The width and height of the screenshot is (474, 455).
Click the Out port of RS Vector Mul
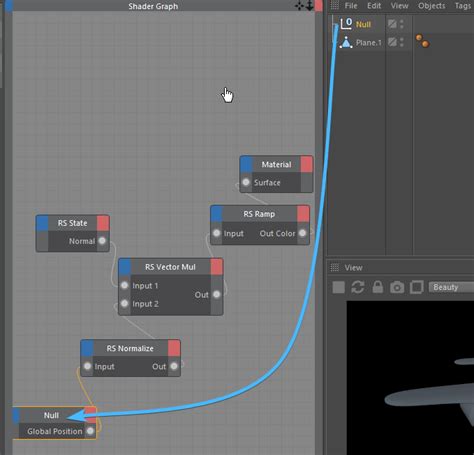[x=217, y=294]
